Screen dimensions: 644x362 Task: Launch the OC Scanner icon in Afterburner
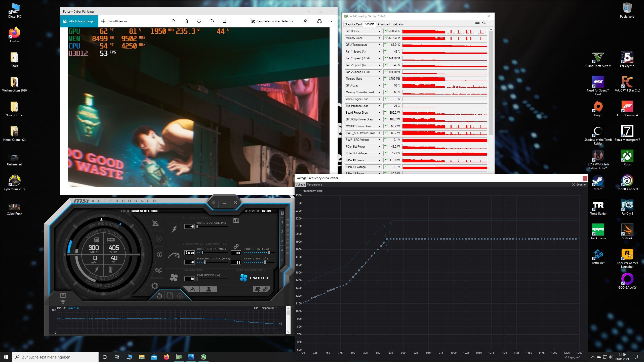point(158,270)
